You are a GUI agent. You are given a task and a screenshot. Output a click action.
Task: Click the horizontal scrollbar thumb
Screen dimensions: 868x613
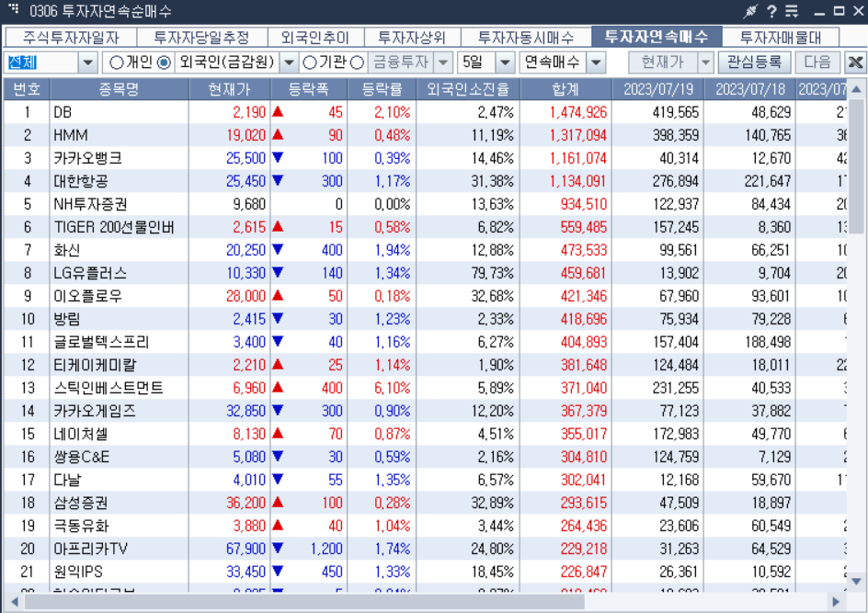click(304, 601)
